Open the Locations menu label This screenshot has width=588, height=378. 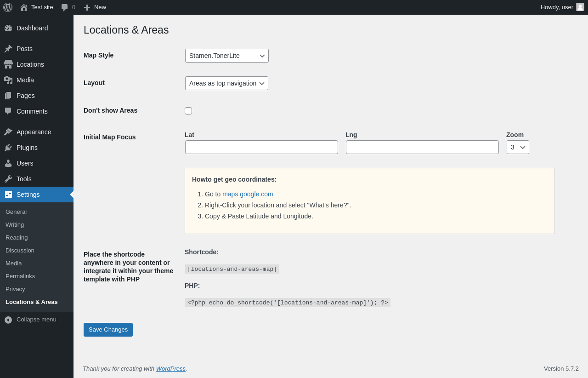tap(30, 64)
